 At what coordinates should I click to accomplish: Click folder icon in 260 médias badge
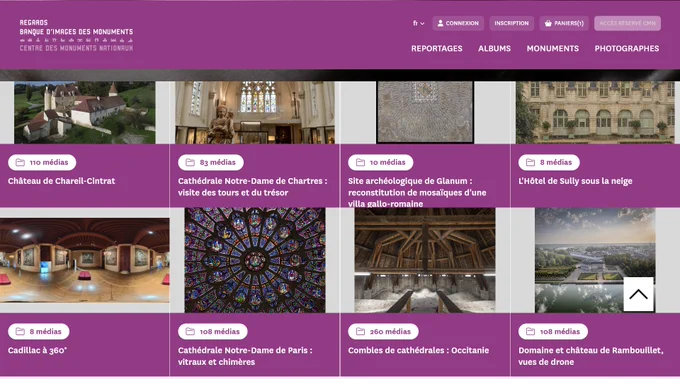coord(360,331)
